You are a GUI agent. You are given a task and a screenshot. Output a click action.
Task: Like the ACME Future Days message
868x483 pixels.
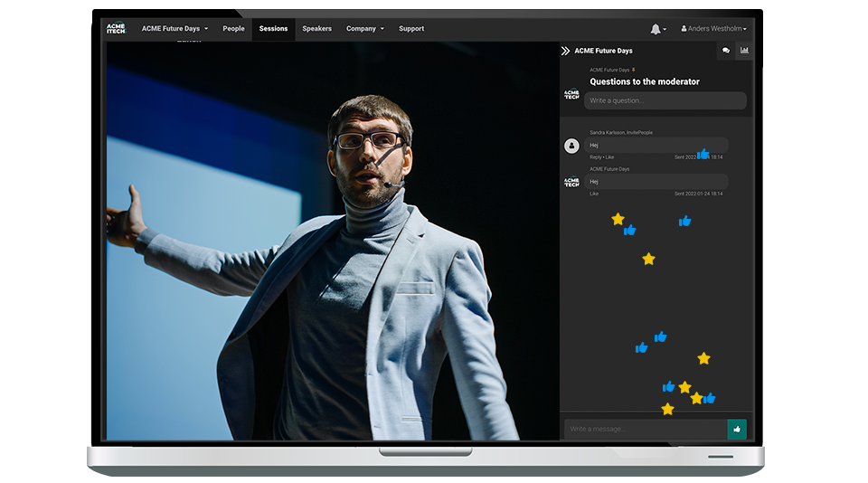click(594, 194)
